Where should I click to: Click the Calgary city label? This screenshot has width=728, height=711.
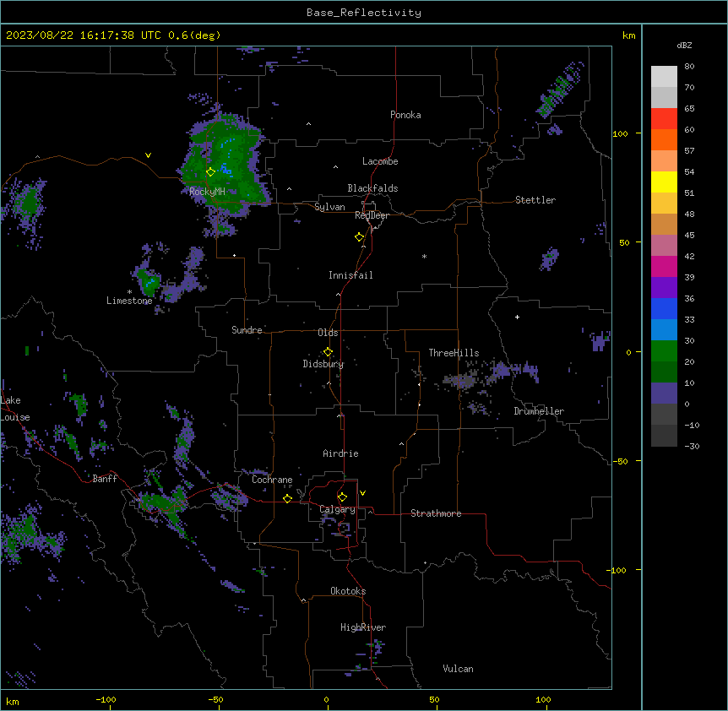click(337, 509)
